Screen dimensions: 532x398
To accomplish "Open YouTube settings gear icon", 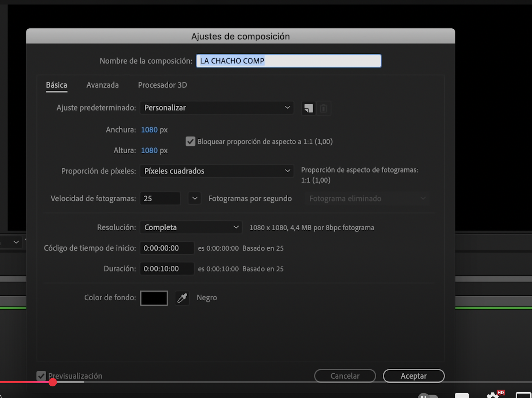I will [492, 395].
